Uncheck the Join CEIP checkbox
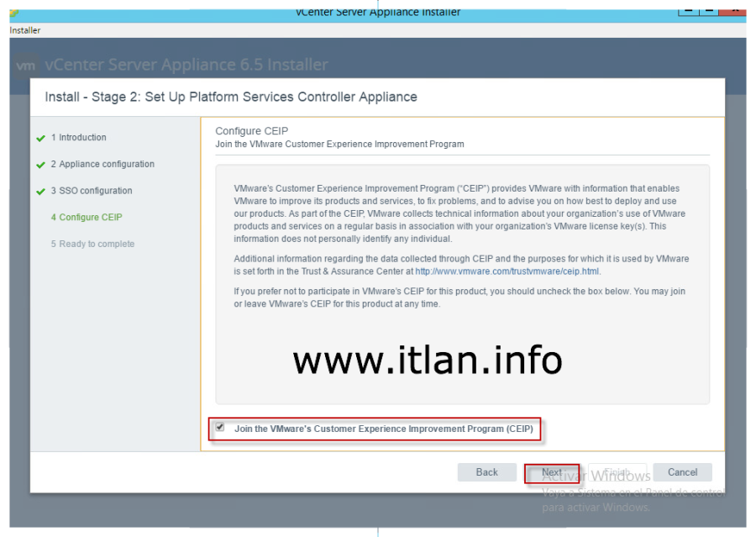The width and height of the screenshot is (756, 537). (220, 428)
